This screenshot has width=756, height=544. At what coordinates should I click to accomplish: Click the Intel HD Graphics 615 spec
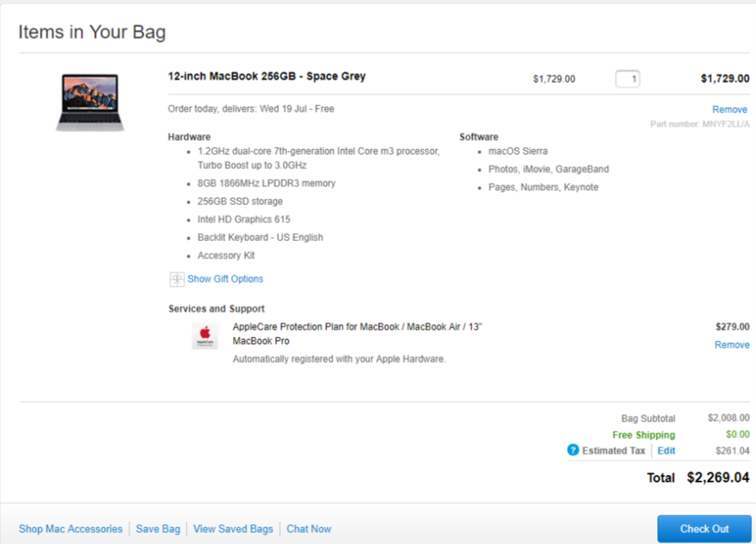click(x=244, y=219)
